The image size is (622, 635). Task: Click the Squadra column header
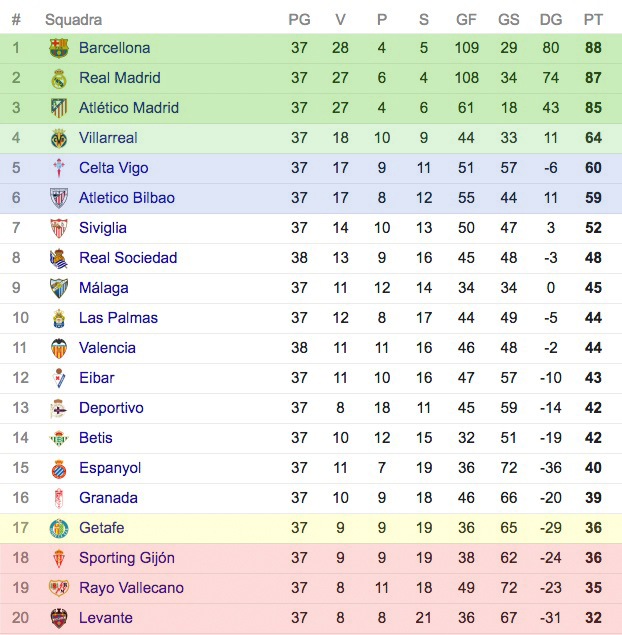[x=73, y=20]
